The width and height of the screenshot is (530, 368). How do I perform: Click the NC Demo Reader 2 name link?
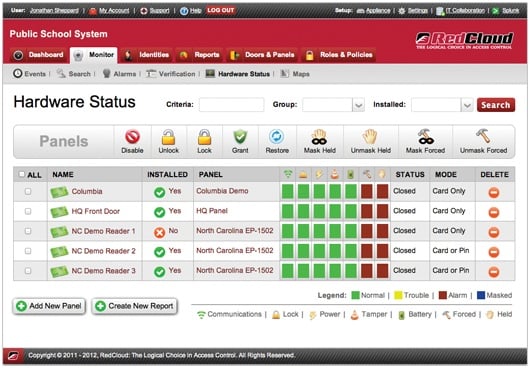103,251
